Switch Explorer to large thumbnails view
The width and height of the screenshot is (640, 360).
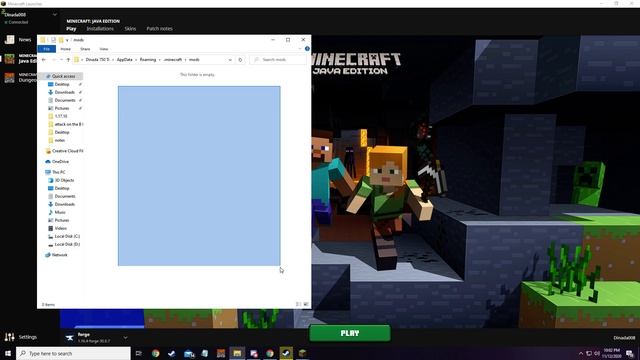pos(306,304)
